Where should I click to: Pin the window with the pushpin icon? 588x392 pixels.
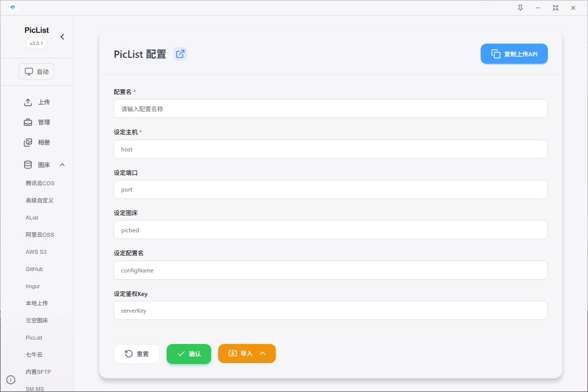tap(520, 8)
